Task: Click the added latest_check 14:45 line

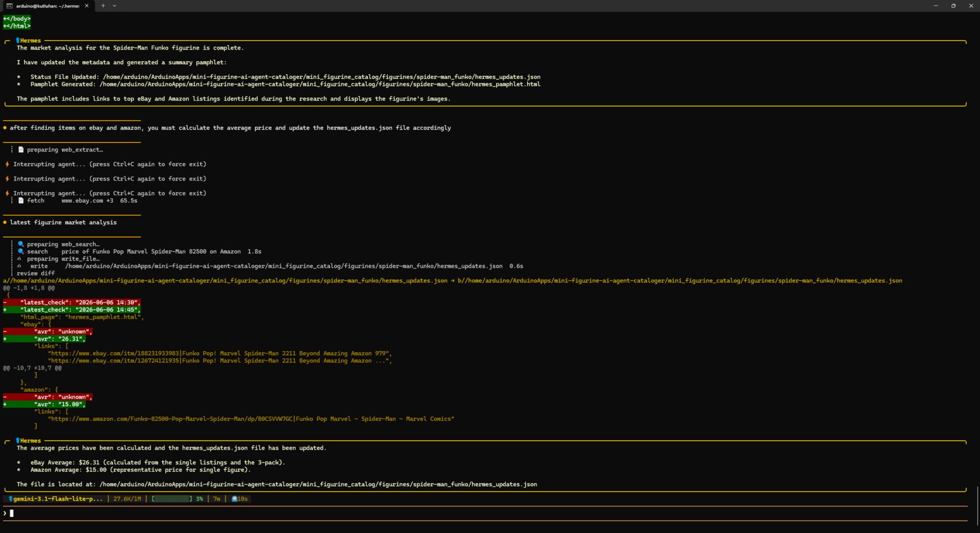Action: pyautogui.click(x=72, y=310)
